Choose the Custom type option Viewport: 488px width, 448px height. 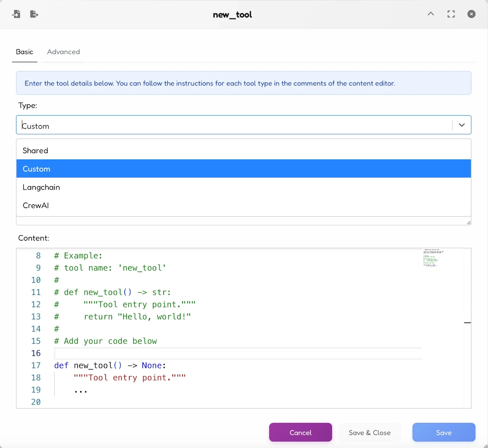click(x=244, y=169)
